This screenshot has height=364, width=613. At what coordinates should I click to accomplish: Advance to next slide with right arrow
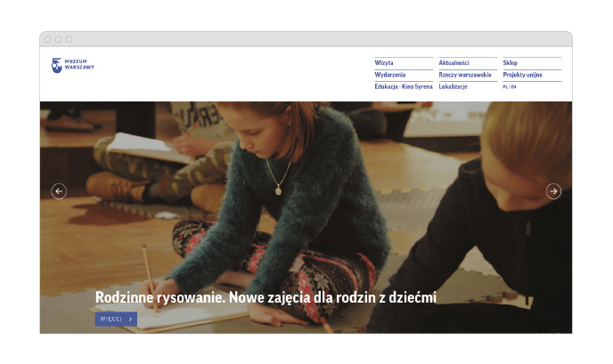[x=553, y=191]
